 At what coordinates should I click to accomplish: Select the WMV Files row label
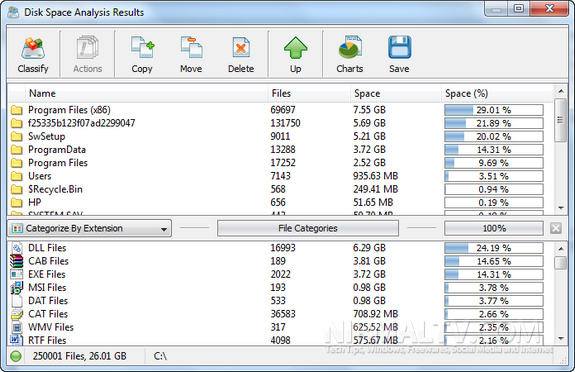point(51,327)
